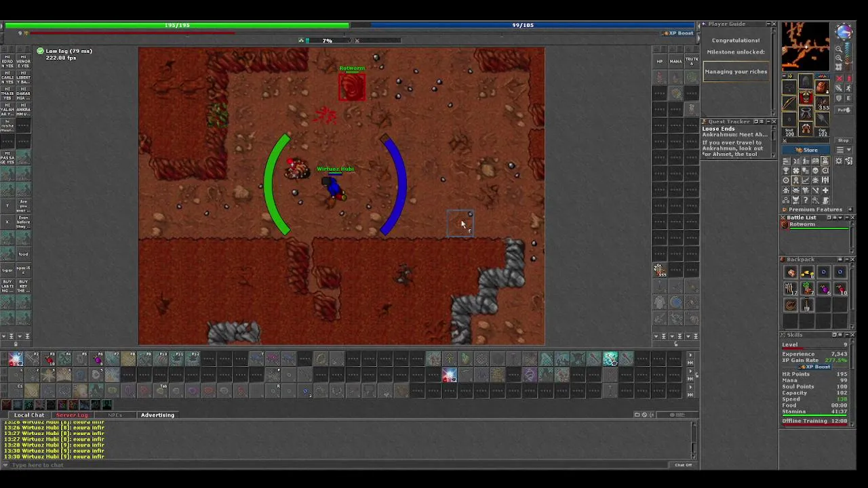This screenshot has height=488, width=868.
Task: Collapse the inventory with small minus button
Action: tap(784, 76)
